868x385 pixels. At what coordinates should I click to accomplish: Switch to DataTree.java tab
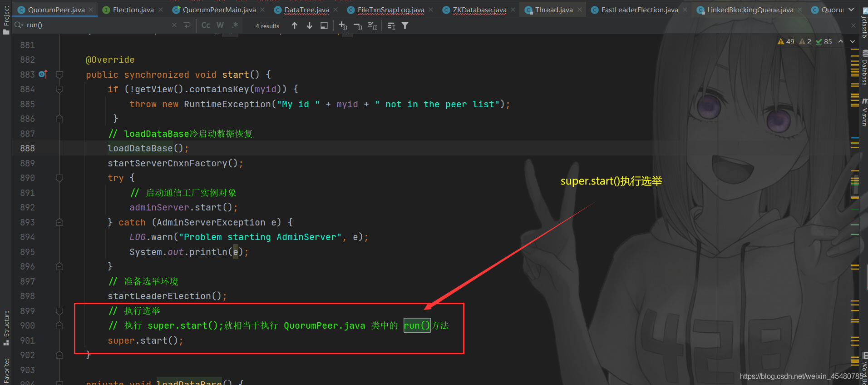click(306, 10)
